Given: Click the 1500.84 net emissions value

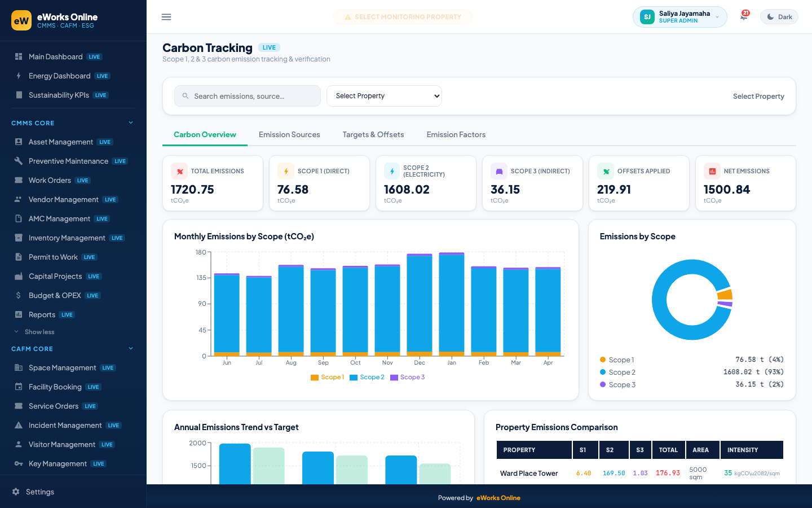Looking at the screenshot, I should click(727, 190).
